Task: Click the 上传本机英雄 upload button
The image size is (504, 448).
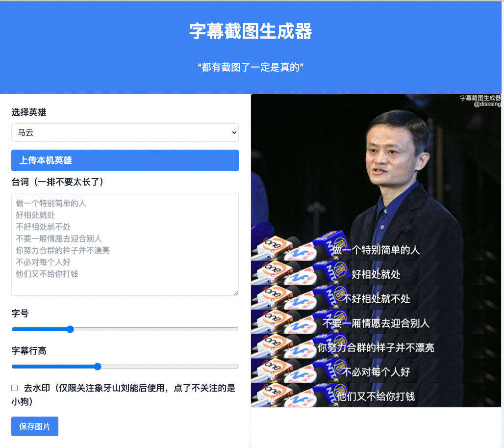Action: (x=125, y=160)
